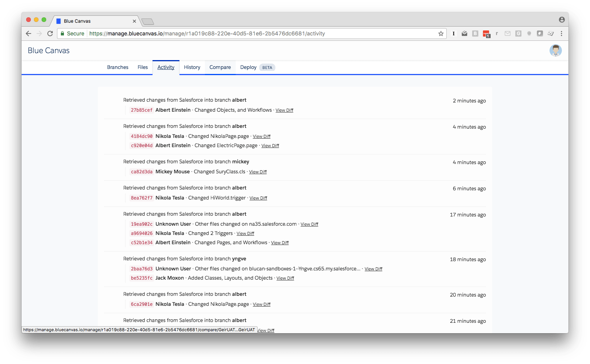Click the '20 minutes ago' timestamp
This screenshot has height=364, width=590.
[x=468, y=295]
